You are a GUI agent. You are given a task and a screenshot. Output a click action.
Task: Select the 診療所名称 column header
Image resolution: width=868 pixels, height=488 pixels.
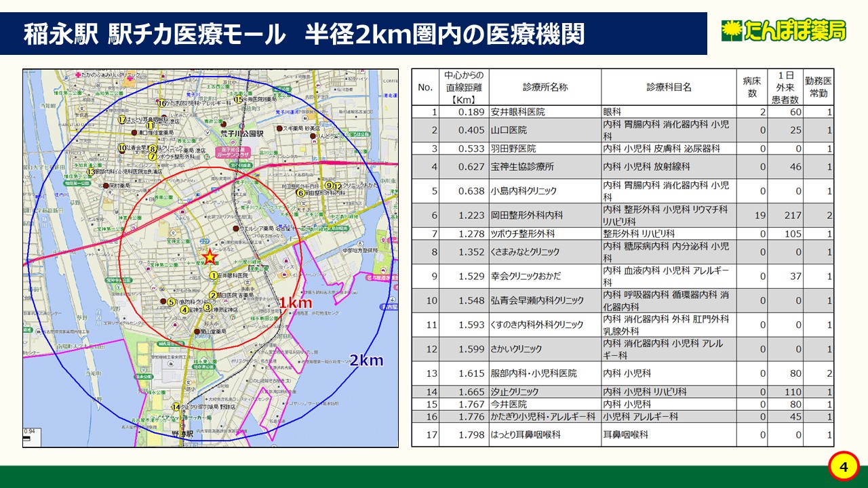(545, 87)
